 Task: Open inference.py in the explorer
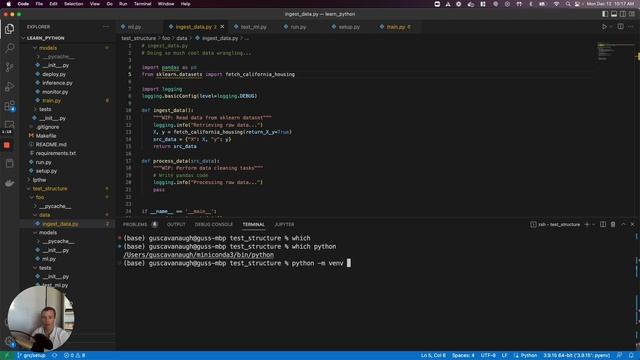(68, 83)
